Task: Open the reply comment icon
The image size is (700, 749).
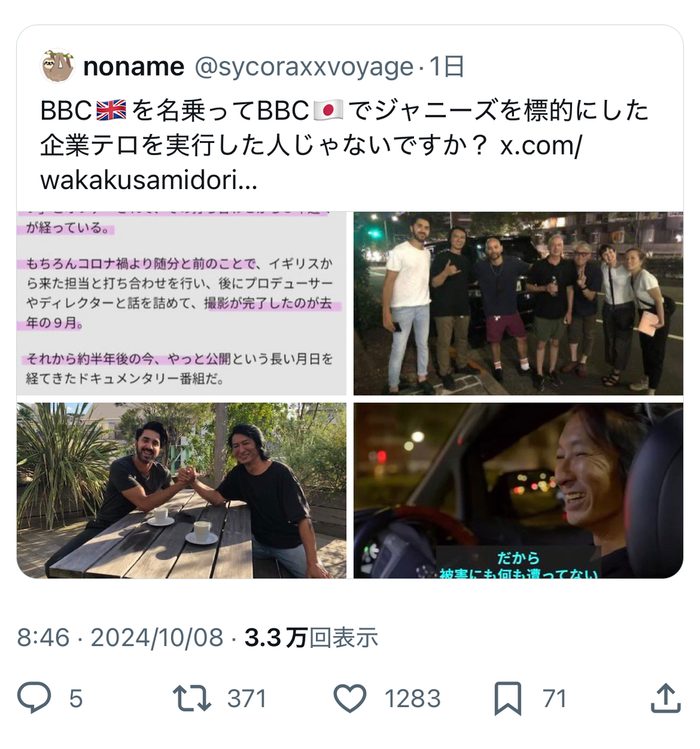Action: [34, 698]
